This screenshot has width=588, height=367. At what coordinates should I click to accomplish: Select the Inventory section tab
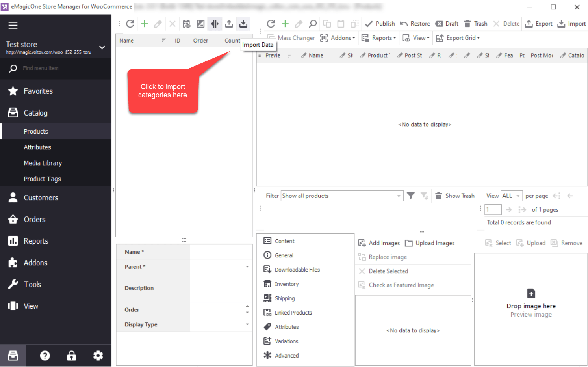point(286,284)
